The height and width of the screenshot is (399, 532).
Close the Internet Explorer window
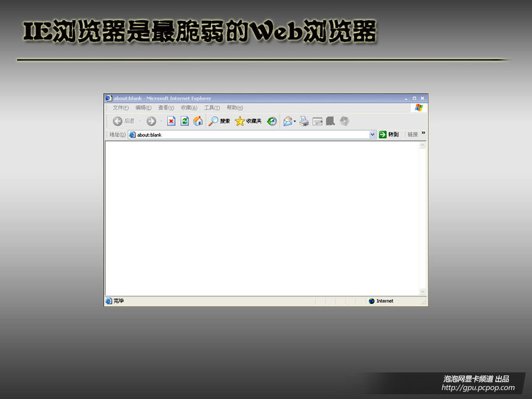[422, 98]
